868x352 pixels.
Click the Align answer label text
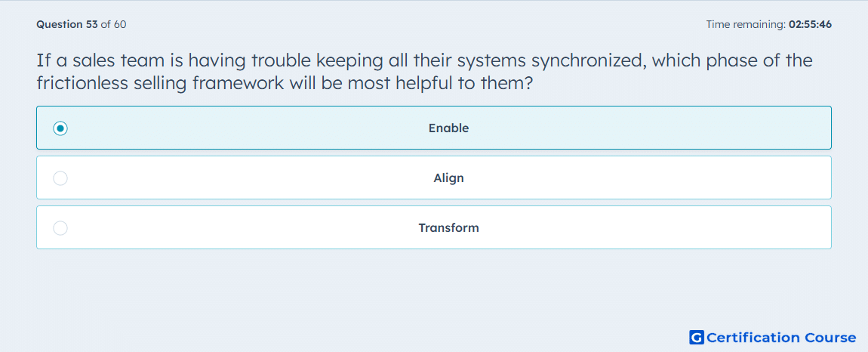click(x=448, y=178)
